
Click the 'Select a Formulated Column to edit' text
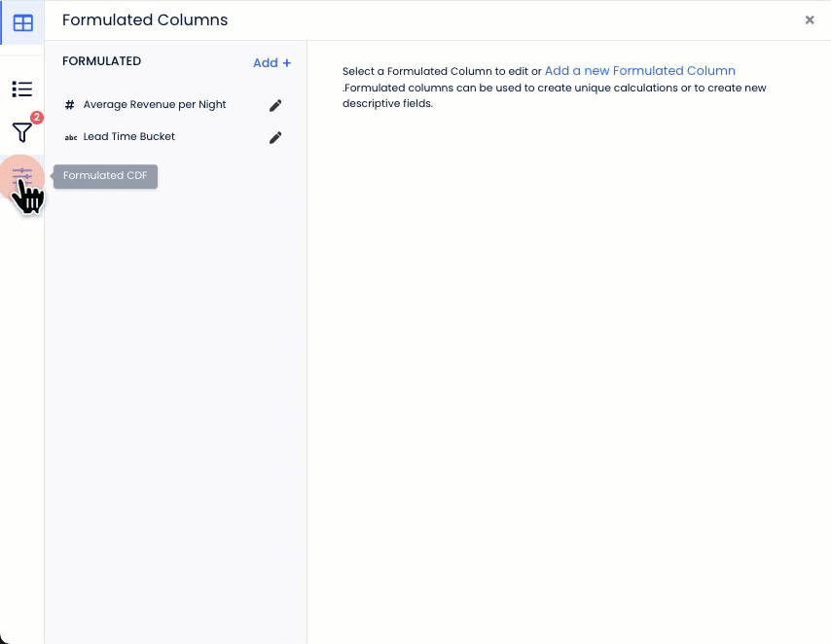pyautogui.click(x=435, y=72)
